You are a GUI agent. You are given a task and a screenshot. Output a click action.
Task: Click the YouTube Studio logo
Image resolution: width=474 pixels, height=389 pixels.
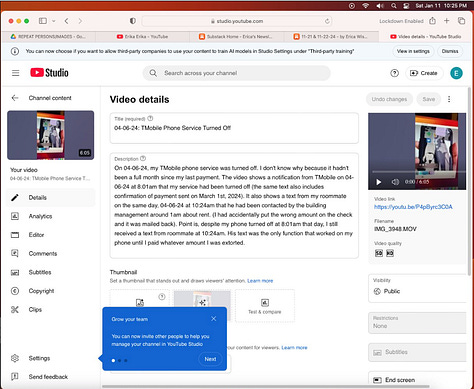tap(49, 73)
